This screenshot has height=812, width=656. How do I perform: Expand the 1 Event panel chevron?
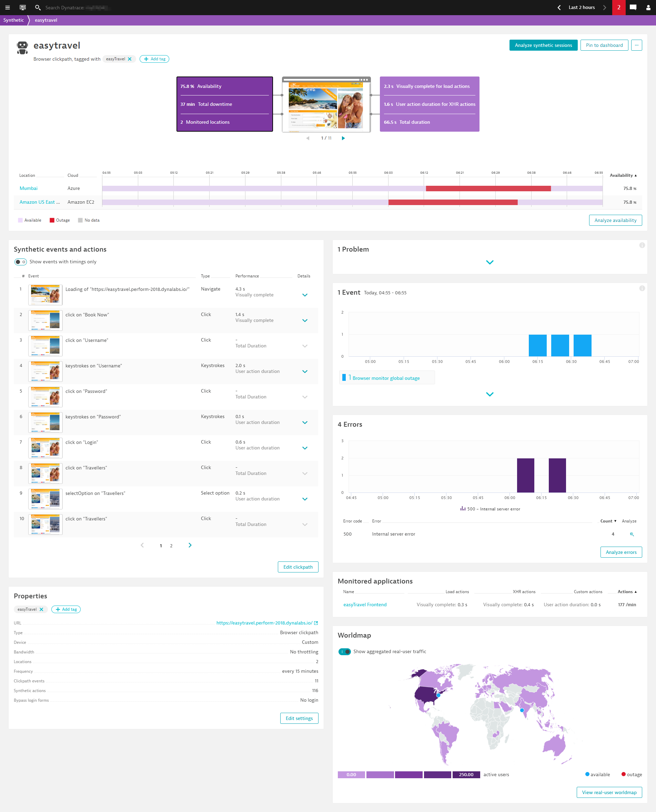(x=490, y=394)
